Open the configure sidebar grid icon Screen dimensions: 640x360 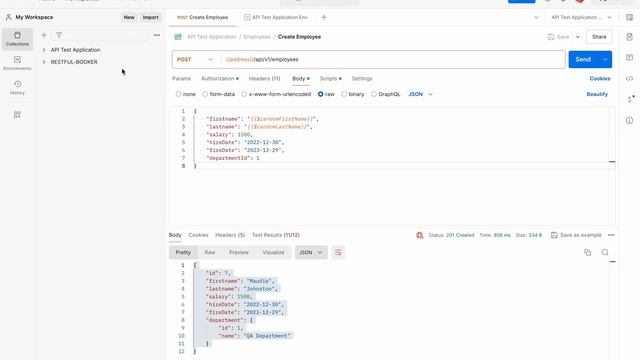(17, 115)
